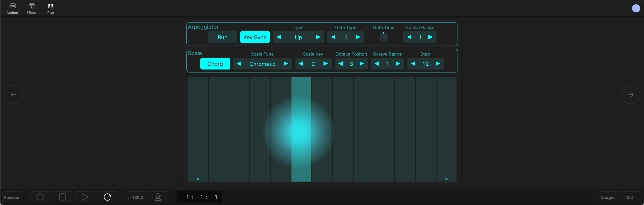Open the Function menu
Image resolution: width=644 pixels, height=205 pixels.
(x=12, y=197)
